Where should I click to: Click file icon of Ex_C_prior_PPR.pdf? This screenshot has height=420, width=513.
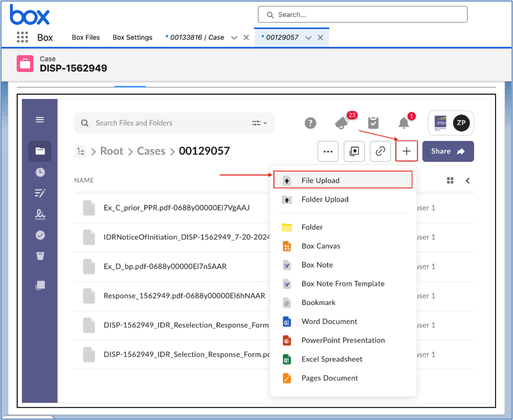(89, 208)
